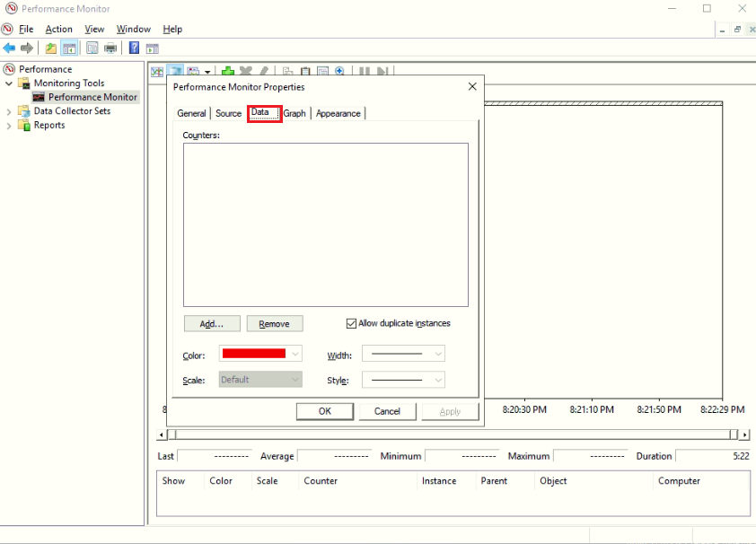Image resolution: width=756 pixels, height=544 pixels.
Task: Click the red color swatch
Action: [254, 354]
